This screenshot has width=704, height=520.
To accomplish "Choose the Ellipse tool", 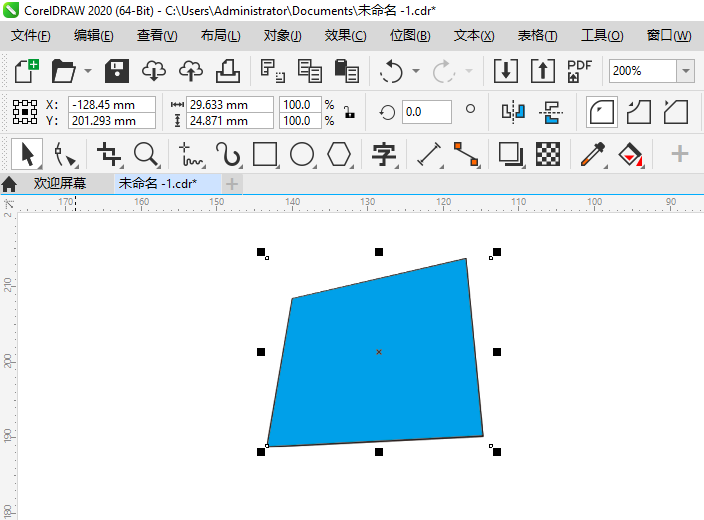I will [x=302, y=154].
